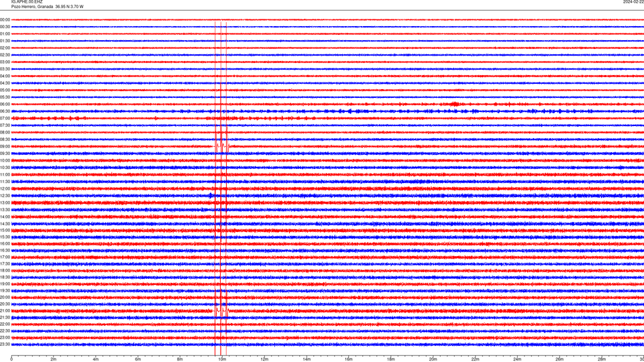Select the 04:30 row label
Screen dimensions: 644x362
[5, 83]
